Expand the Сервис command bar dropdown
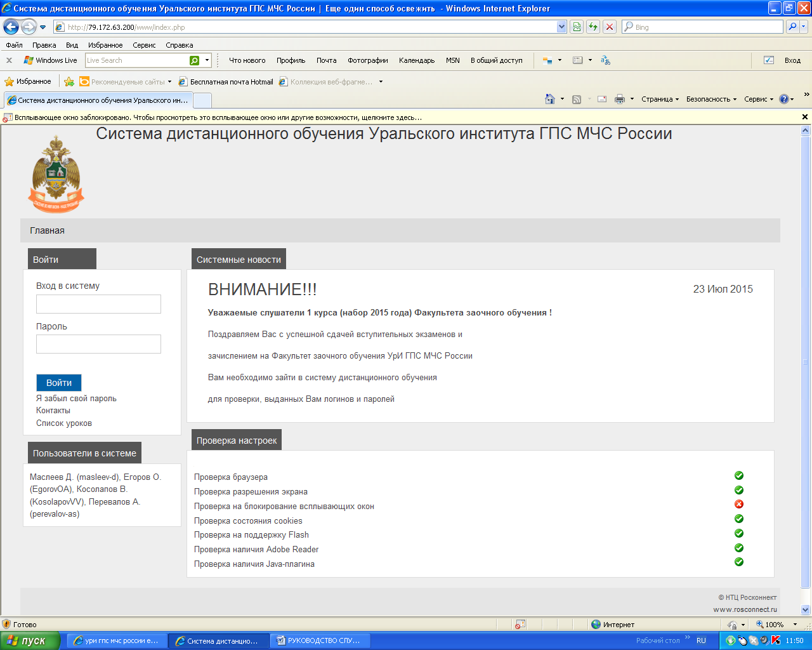Screen dimensions: 812x650 [759, 99]
